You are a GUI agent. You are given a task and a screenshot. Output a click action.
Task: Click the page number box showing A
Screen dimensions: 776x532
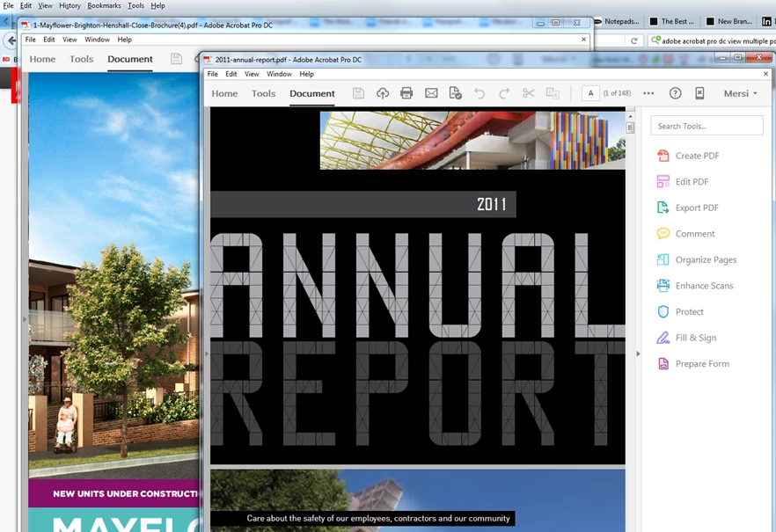coord(590,93)
